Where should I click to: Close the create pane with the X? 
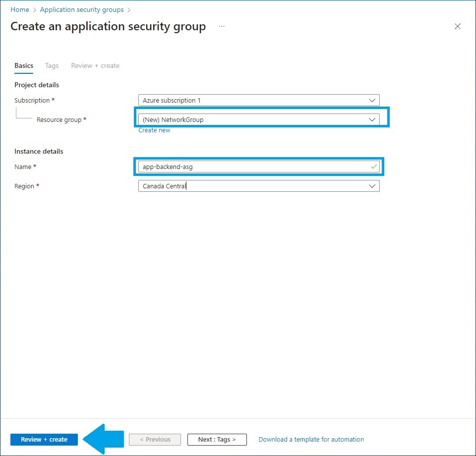click(x=457, y=26)
